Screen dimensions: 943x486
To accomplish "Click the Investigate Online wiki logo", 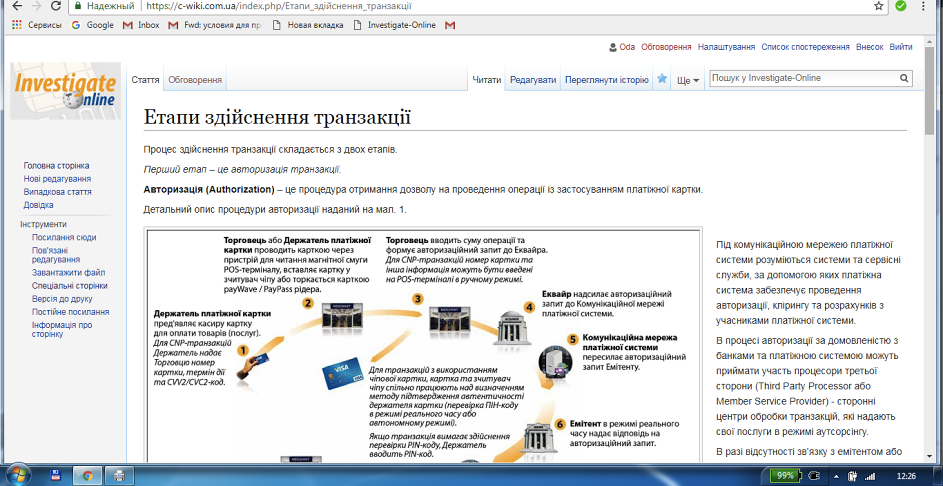I will [x=66, y=91].
